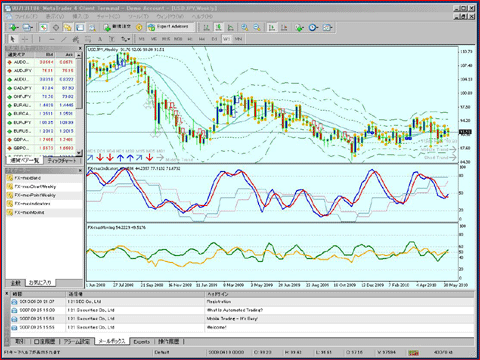The width and height of the screenshot is (480, 360).
Task: Open the Strategy Tester toolbar icon
Action: tap(92, 28)
